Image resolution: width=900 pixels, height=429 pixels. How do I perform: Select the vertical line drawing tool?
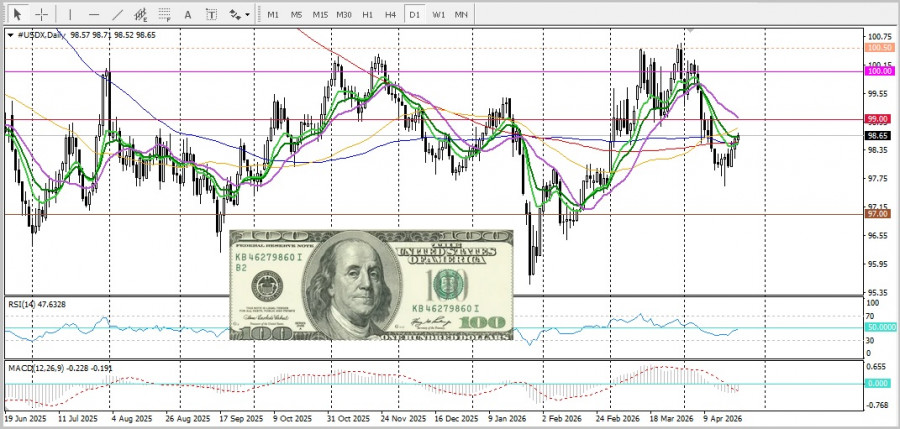click(x=70, y=15)
